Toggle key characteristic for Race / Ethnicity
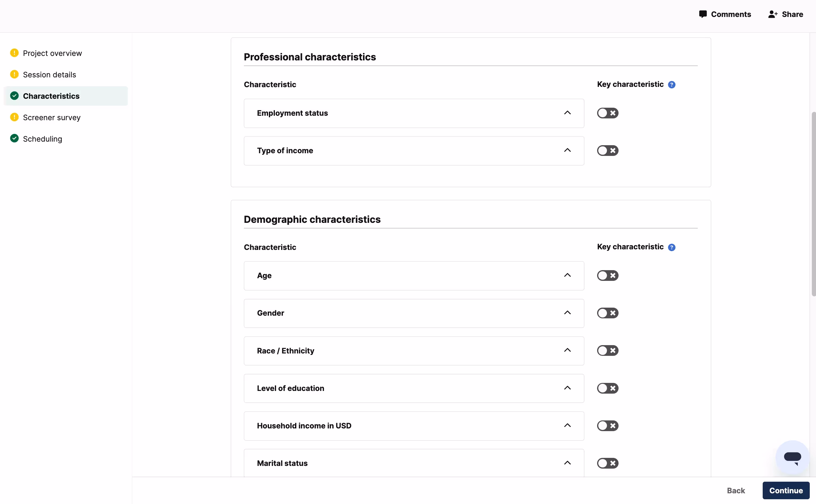This screenshot has width=816, height=504. 608,351
